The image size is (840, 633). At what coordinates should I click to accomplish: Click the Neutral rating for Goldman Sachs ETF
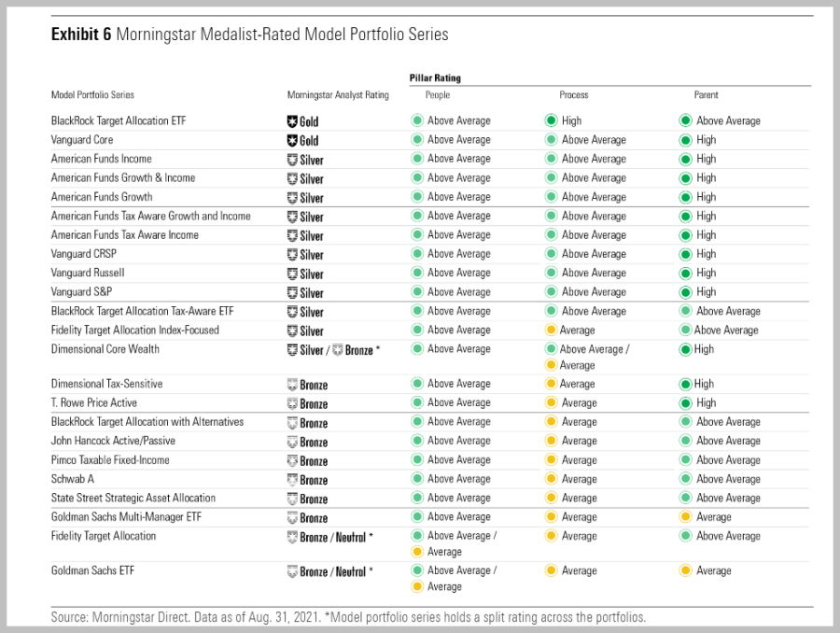tap(351, 572)
